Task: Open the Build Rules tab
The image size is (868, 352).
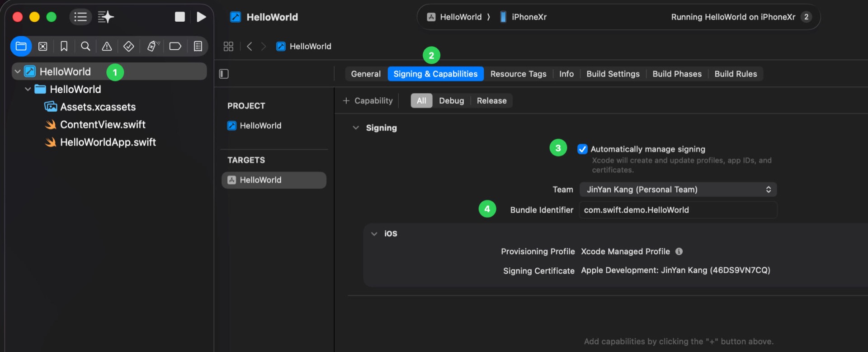Action: point(736,74)
